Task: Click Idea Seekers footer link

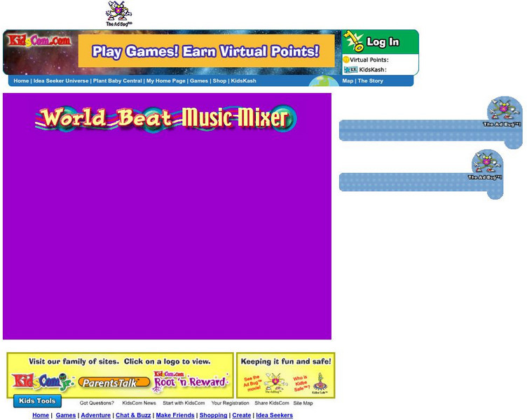Action: coord(274,415)
